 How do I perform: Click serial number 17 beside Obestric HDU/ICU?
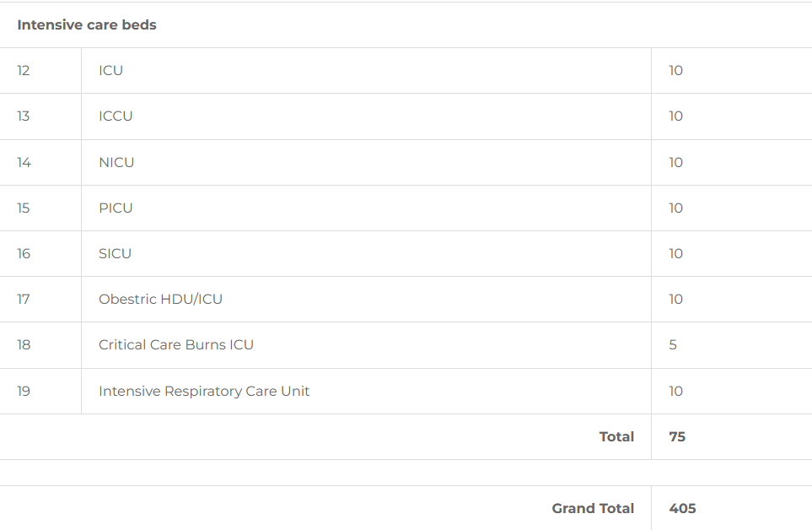24,299
